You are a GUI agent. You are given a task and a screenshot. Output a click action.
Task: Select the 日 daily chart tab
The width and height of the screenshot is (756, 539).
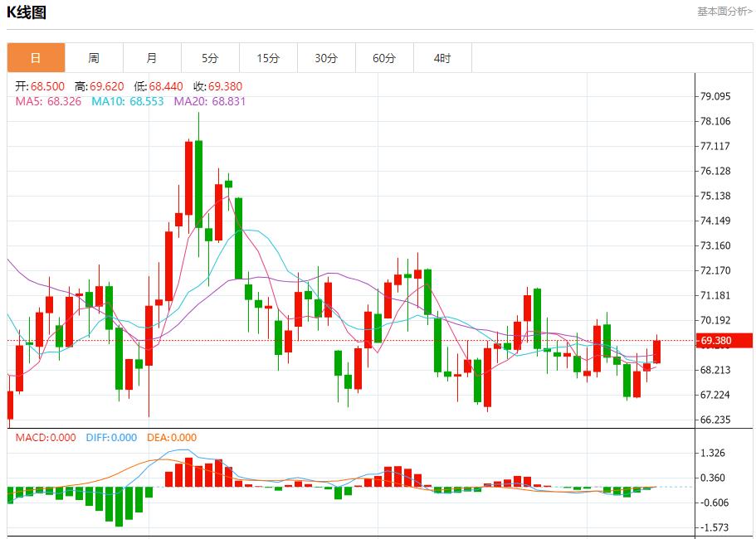36,58
